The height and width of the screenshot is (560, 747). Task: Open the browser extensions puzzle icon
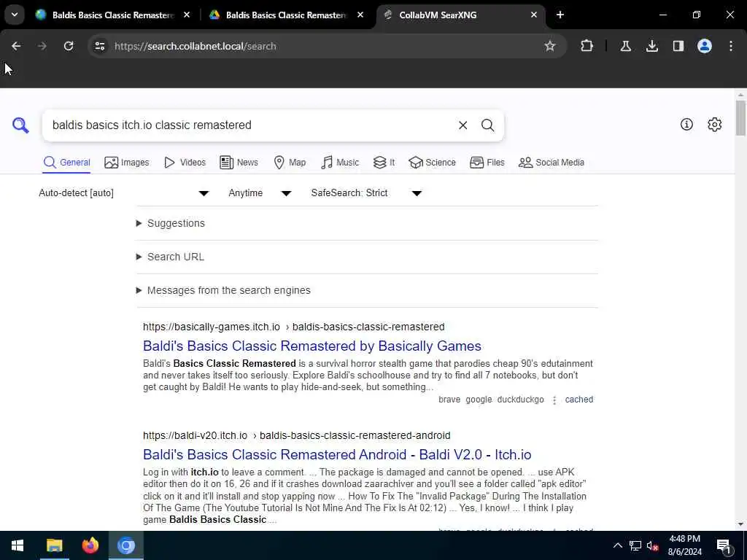[x=587, y=46]
